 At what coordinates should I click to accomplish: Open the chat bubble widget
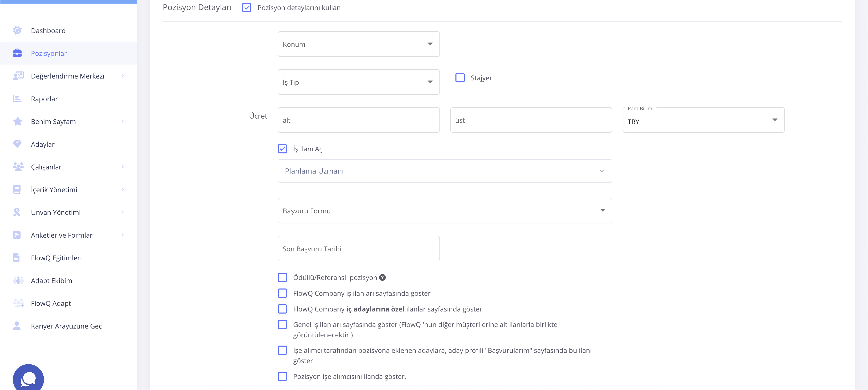(x=28, y=379)
